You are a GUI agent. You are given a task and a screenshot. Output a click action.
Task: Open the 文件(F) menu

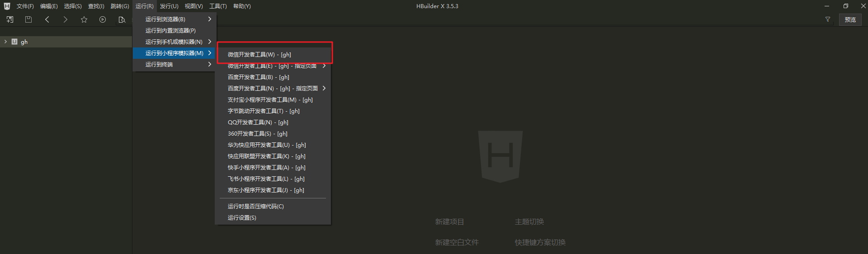click(x=25, y=6)
